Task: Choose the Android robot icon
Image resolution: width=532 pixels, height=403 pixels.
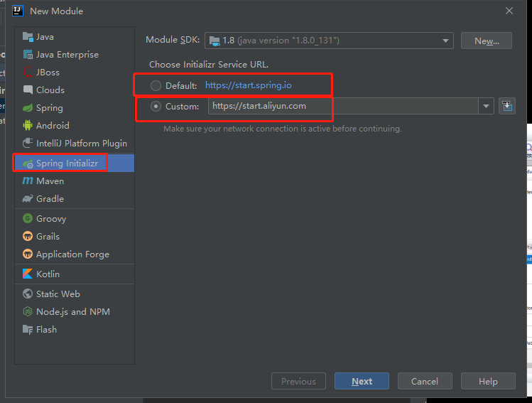Action: [28, 125]
